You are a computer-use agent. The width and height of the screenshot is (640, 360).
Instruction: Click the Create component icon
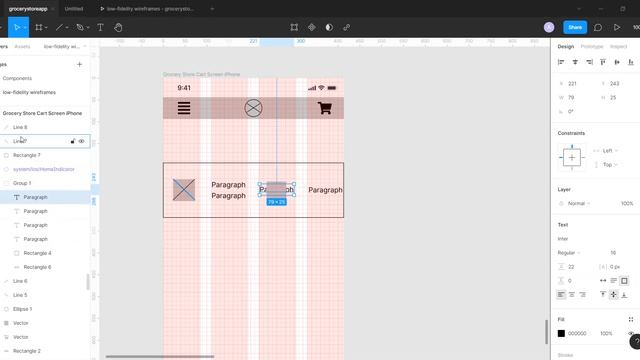pos(311,27)
